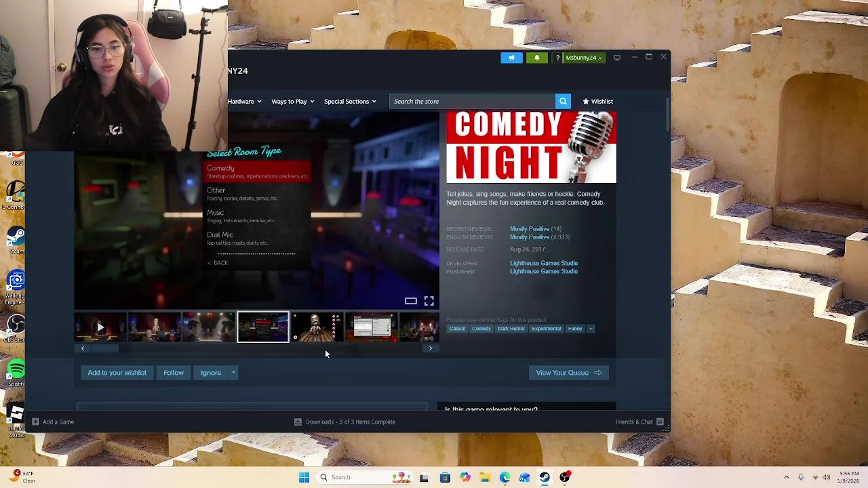Switch screenshot viewer to theater mode
This screenshot has width=868, height=488.
click(411, 301)
